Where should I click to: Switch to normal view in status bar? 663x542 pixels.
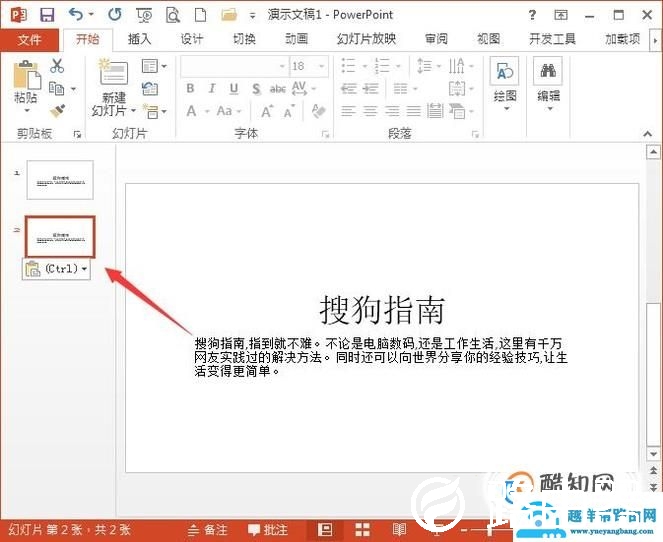[325, 529]
